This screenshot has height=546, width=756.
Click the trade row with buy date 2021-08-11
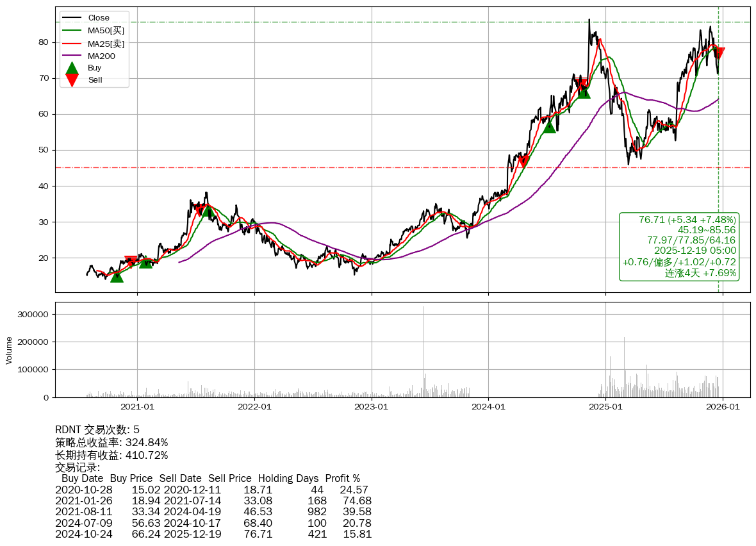[x=213, y=511]
